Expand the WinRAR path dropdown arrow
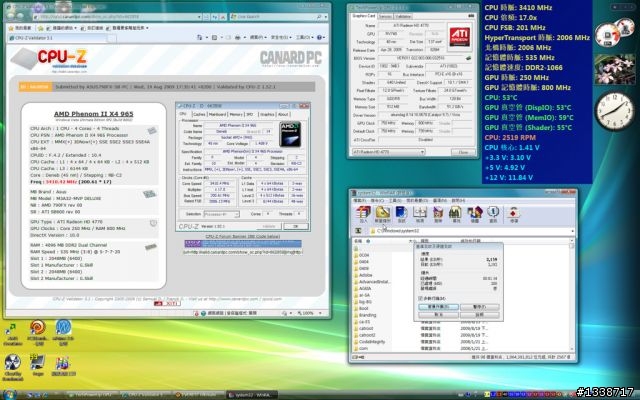 (572, 231)
